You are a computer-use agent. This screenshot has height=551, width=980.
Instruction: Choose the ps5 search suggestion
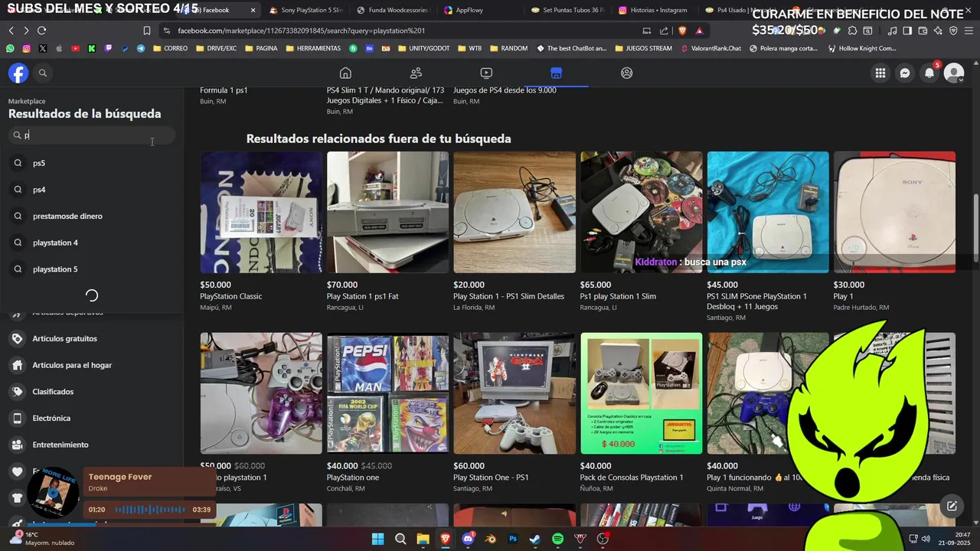[x=92, y=163]
